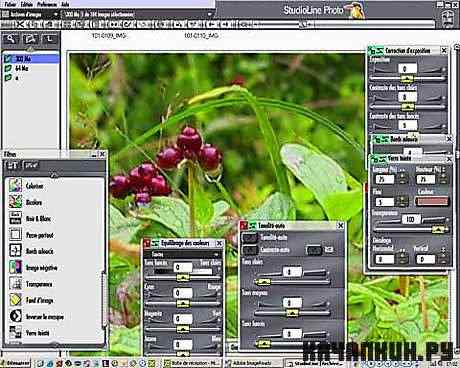Viewport: 460px width, 368px height.
Task: Click the Cyan-Rouge slider handle
Action: [183, 303]
